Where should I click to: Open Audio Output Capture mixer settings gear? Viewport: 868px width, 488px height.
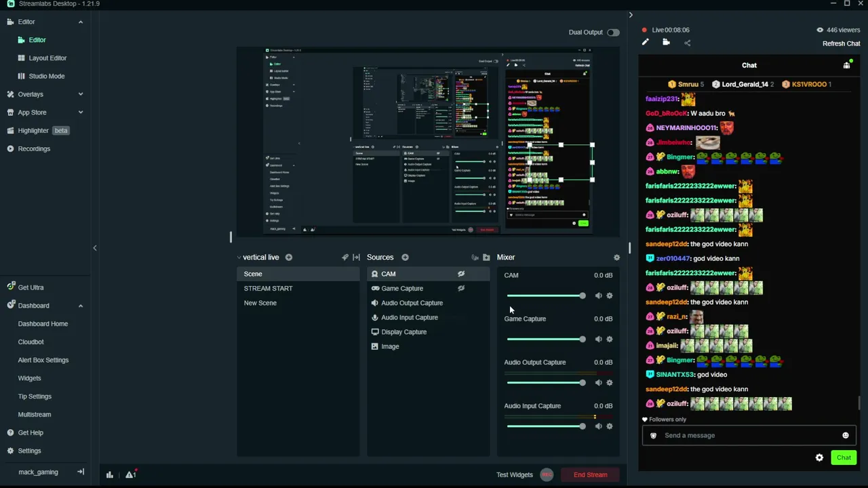(x=610, y=382)
